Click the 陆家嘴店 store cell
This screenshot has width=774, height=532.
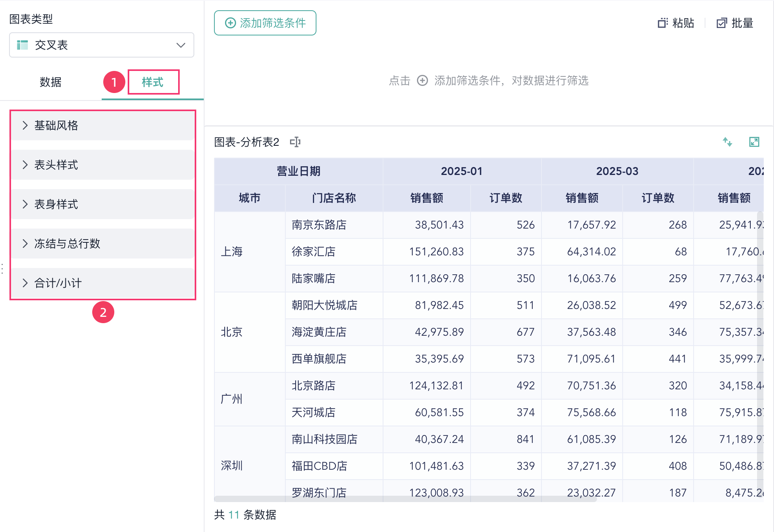click(x=334, y=278)
